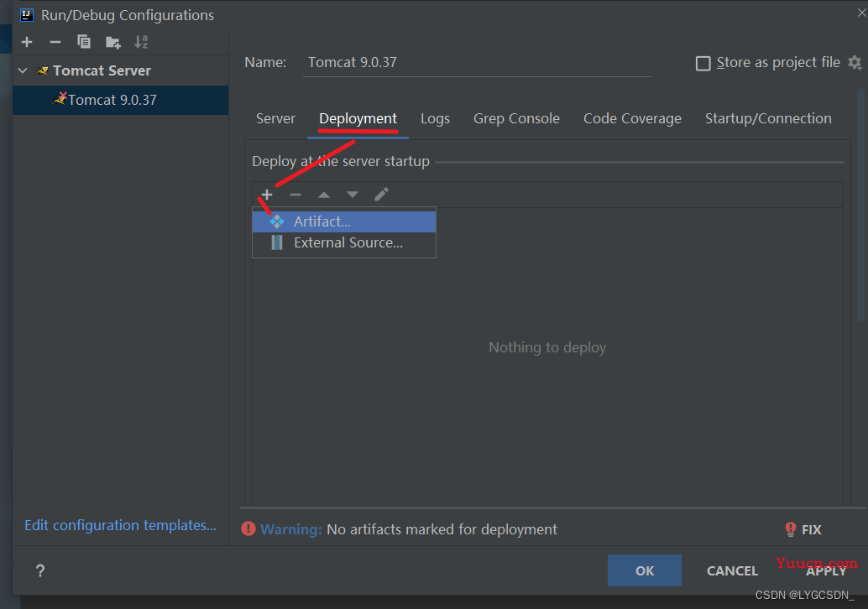The width and height of the screenshot is (868, 609).
Task: Create new configuration folder
Action: tap(113, 42)
